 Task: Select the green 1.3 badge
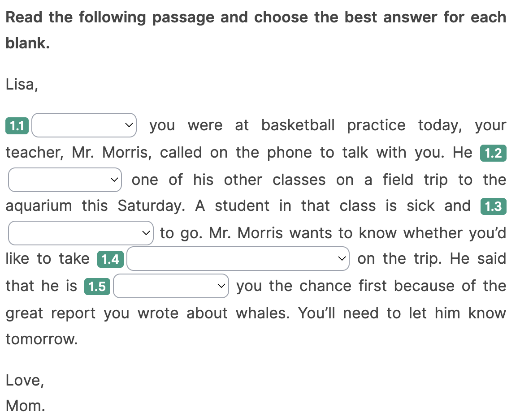[x=493, y=206]
